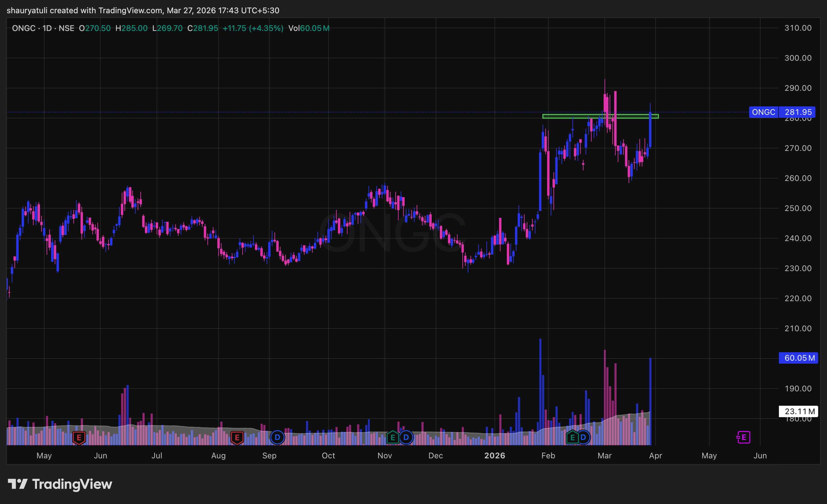Screen dimensions: 827x504
Task: Click the magenta upcoming earnings marker
Action: tap(743, 438)
